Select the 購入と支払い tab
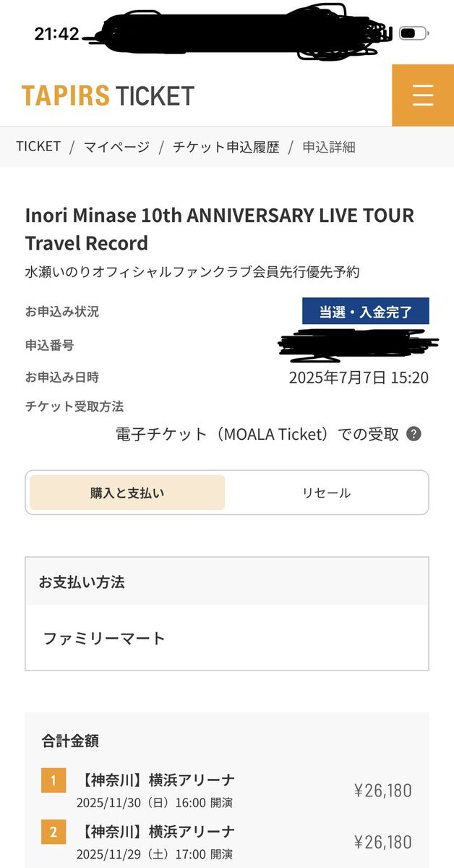 [x=127, y=493]
